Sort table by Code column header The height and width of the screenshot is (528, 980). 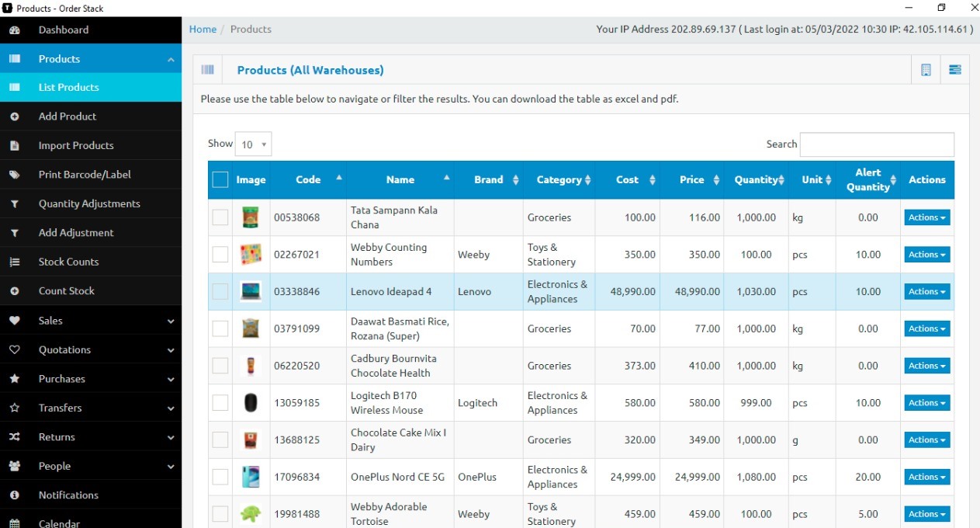[x=308, y=180]
